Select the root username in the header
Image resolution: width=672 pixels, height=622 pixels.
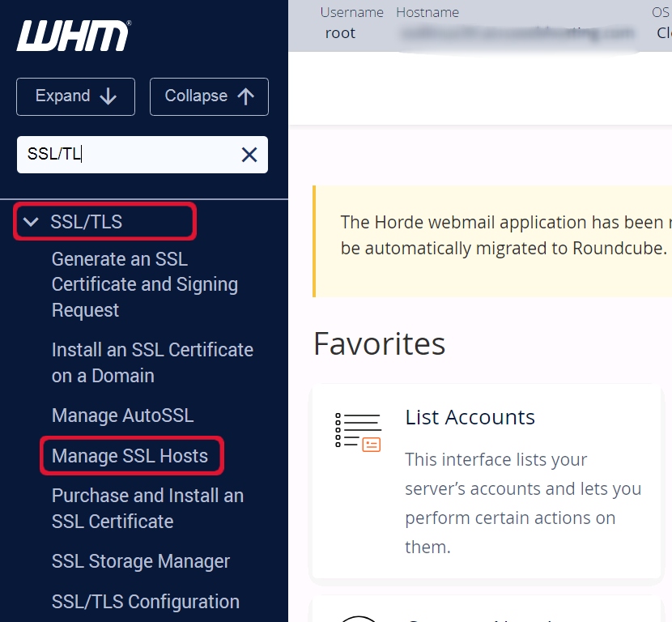[x=340, y=33]
